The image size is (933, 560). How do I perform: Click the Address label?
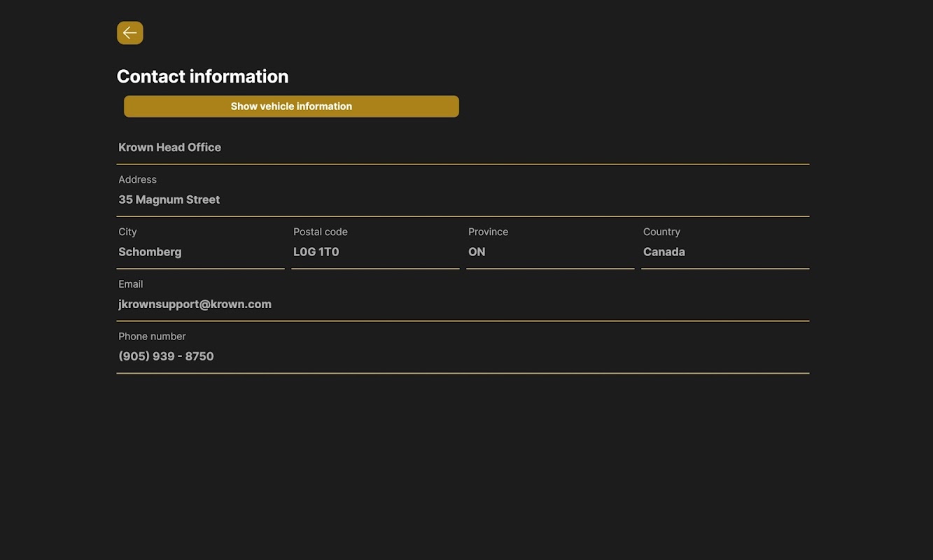(x=138, y=180)
